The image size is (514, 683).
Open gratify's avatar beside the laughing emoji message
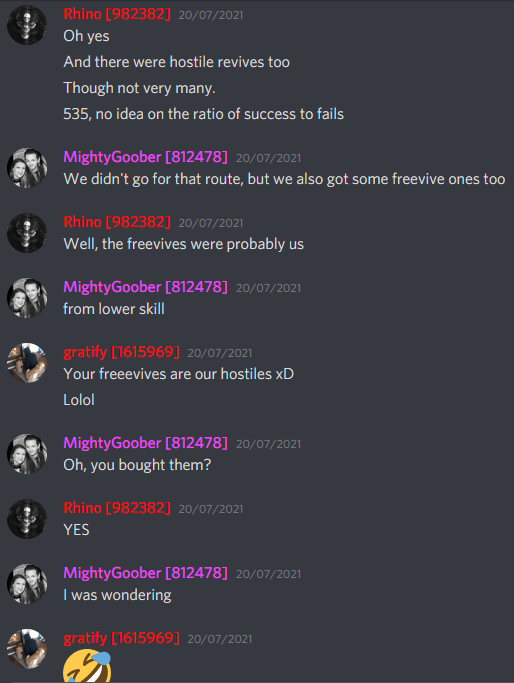27,649
